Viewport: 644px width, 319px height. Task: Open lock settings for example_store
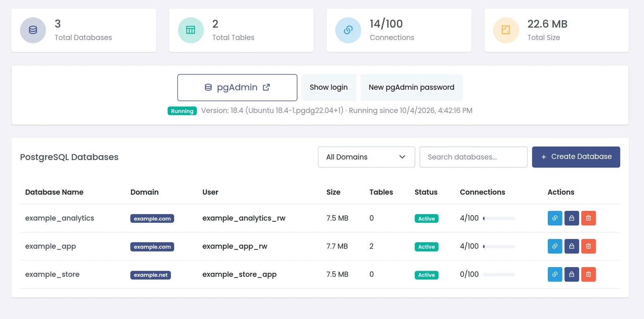572,274
